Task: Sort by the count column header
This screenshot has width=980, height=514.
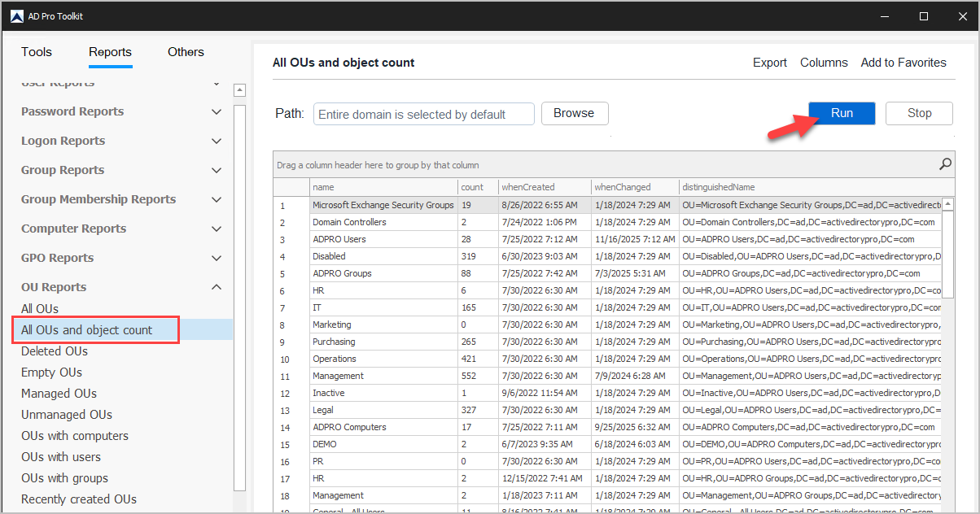Action: (476, 187)
